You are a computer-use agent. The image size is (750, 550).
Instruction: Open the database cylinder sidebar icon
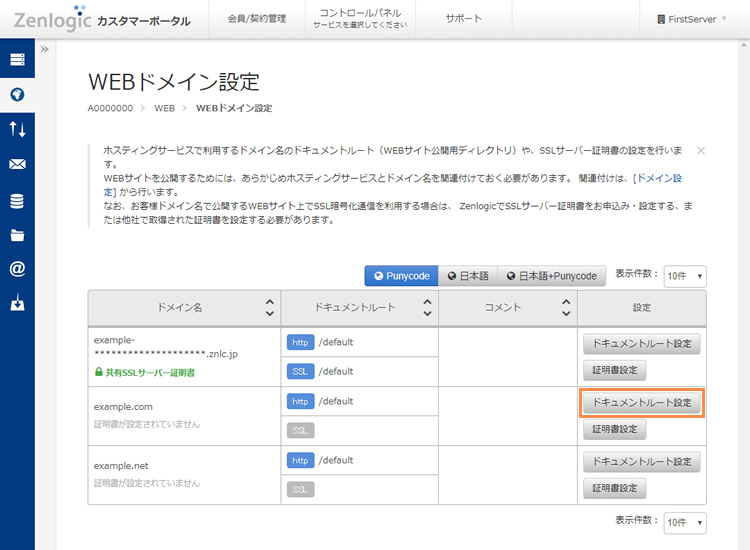(x=17, y=201)
